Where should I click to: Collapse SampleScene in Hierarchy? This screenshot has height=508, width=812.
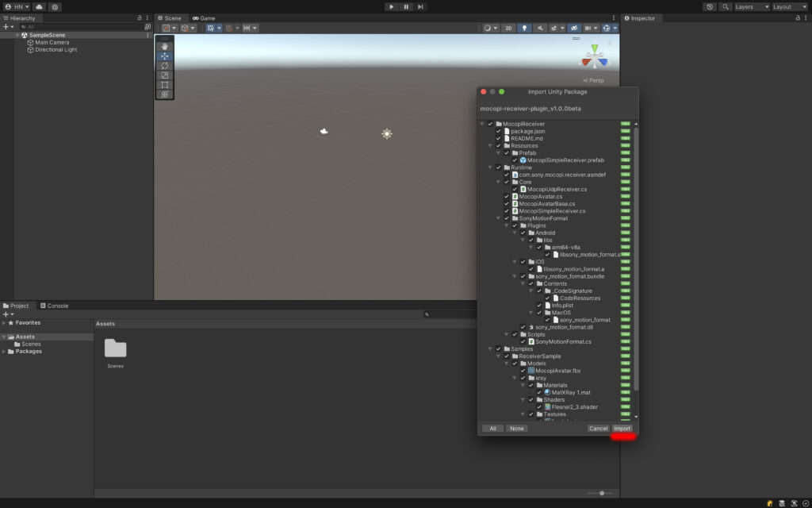coord(17,35)
